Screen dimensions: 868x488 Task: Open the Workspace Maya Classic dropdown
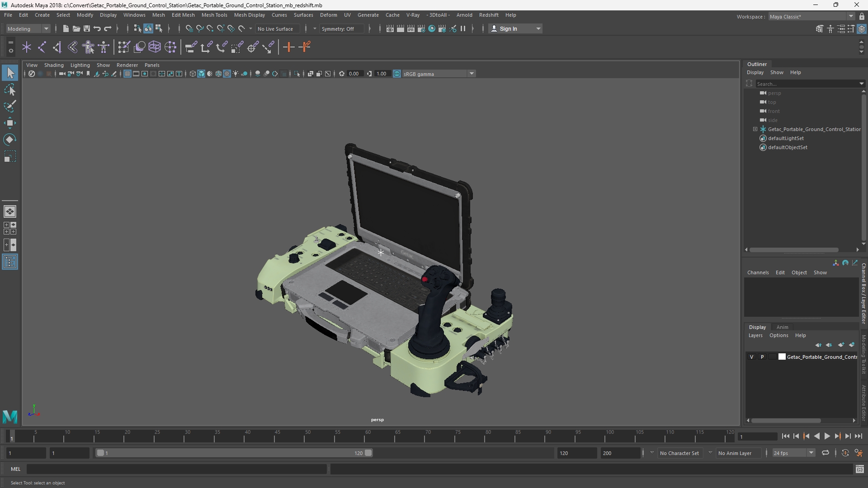click(x=811, y=17)
